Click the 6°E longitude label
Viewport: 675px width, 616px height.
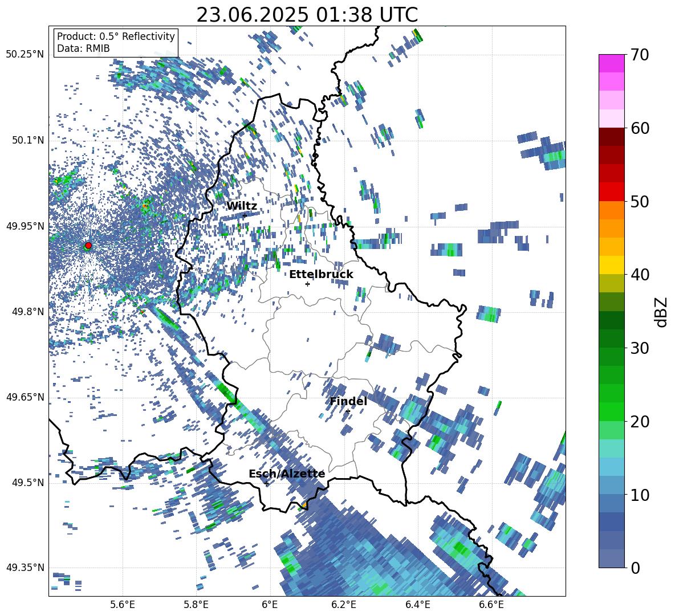(270, 605)
